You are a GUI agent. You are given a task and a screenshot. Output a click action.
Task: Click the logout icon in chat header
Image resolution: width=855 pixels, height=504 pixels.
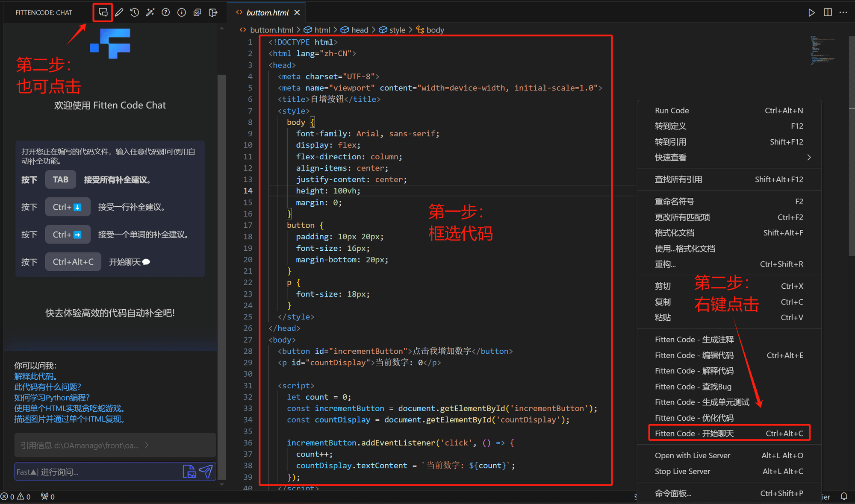pos(213,12)
